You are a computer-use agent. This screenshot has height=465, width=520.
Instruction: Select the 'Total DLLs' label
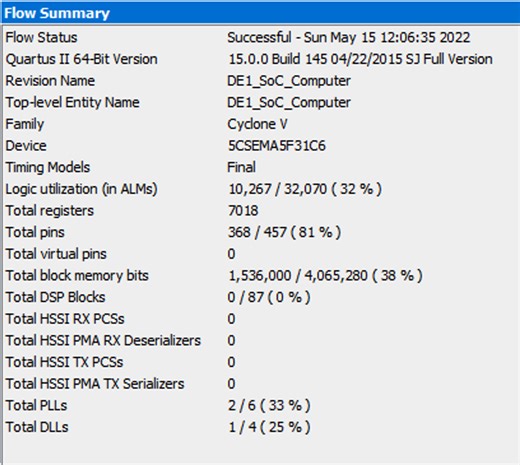point(37,427)
